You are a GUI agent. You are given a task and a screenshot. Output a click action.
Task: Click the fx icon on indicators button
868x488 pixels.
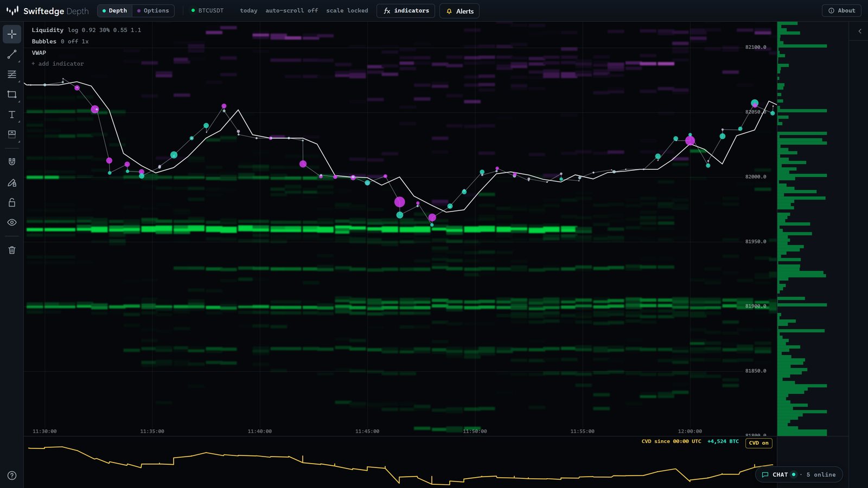pos(387,11)
